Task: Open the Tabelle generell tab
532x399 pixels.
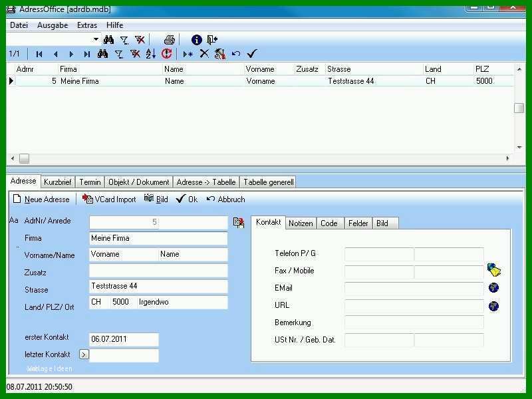Action: click(269, 182)
